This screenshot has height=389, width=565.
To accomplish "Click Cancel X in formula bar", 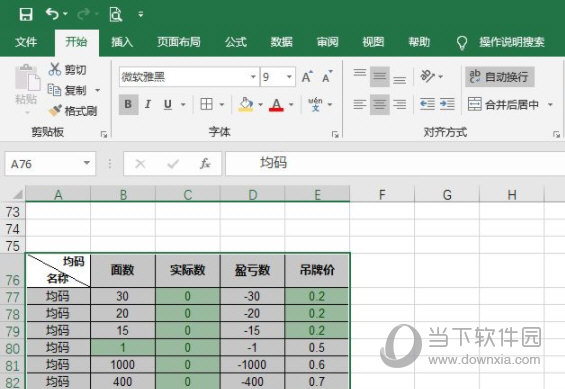I will (140, 164).
